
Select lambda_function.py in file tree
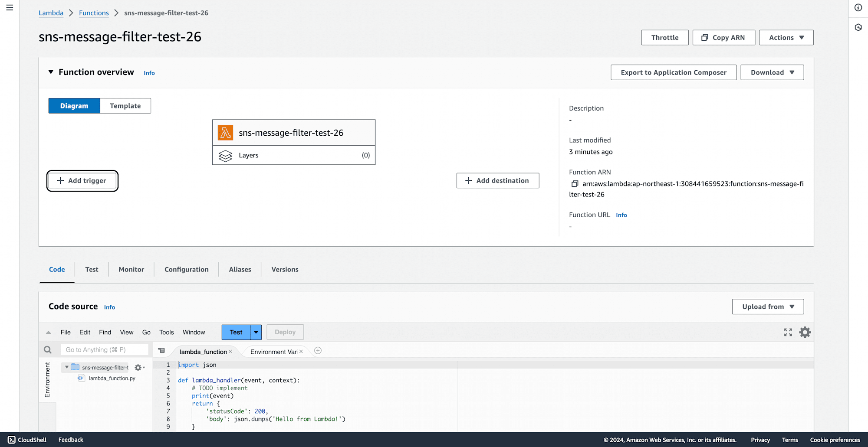[112, 378]
